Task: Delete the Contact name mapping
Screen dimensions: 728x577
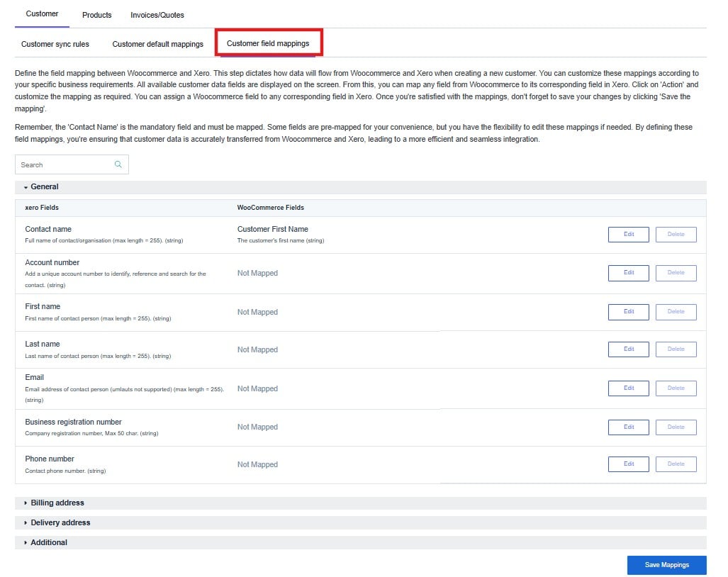Action: tap(676, 235)
